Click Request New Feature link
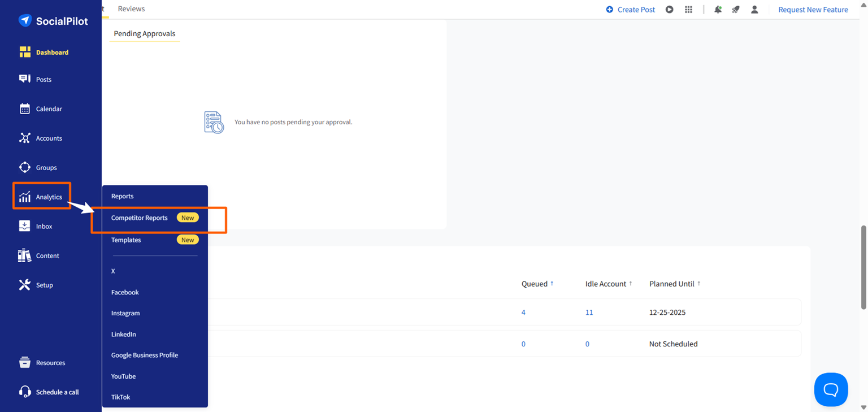This screenshot has height=412, width=868. (813, 10)
